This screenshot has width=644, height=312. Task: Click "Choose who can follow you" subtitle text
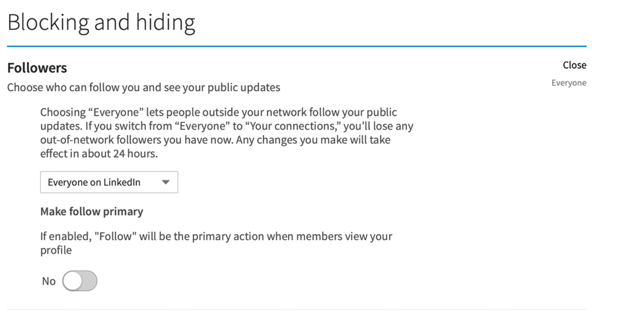coord(144,87)
